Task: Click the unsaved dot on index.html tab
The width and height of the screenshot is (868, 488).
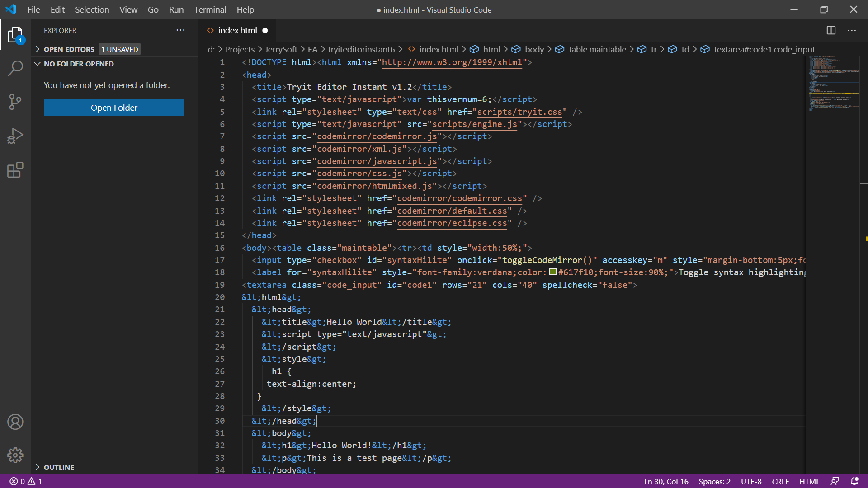Action: 265,30
